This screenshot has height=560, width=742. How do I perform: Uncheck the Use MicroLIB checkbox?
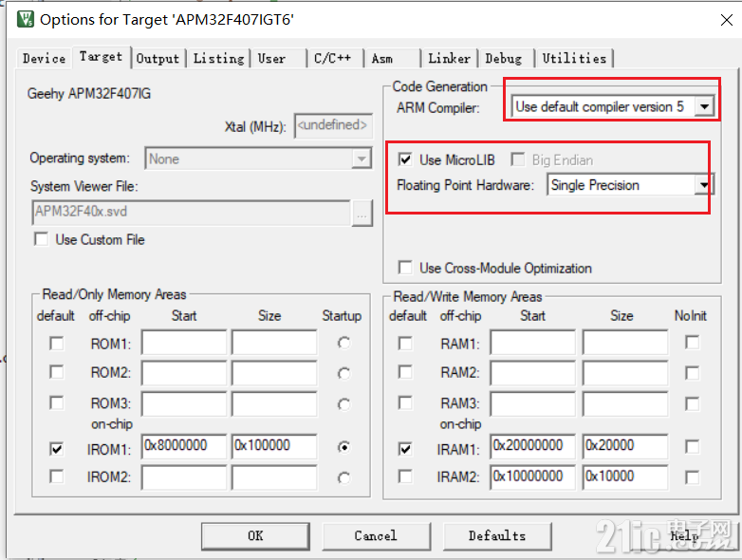(405, 159)
